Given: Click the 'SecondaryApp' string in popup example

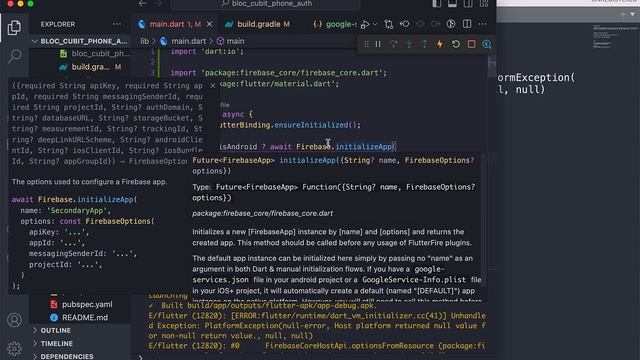Looking at the screenshot, I should pyautogui.click(x=77, y=211).
